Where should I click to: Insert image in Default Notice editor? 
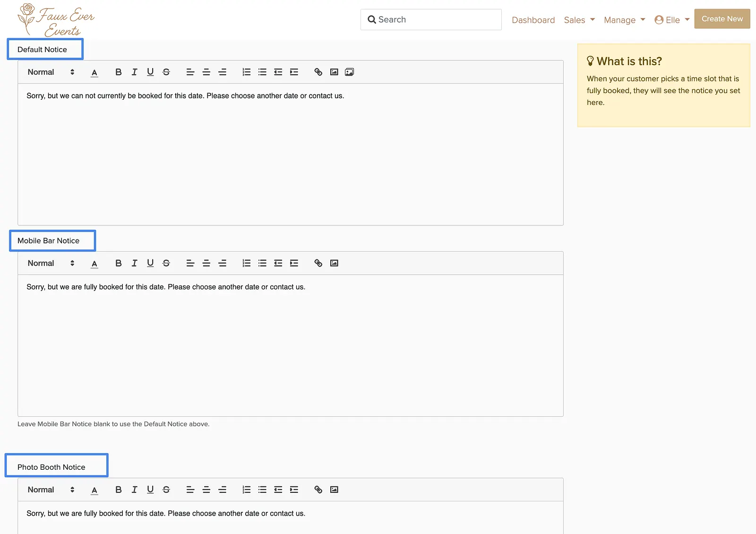(334, 72)
